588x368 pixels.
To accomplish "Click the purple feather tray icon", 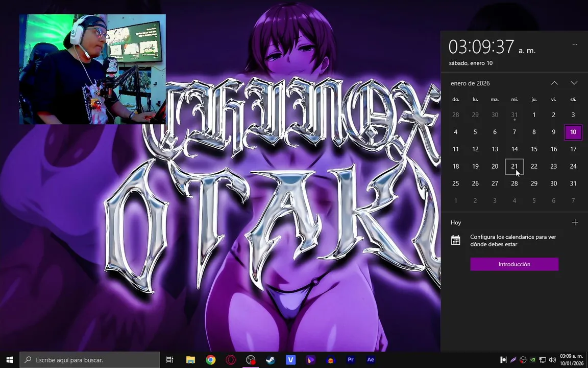I will 513,360.
